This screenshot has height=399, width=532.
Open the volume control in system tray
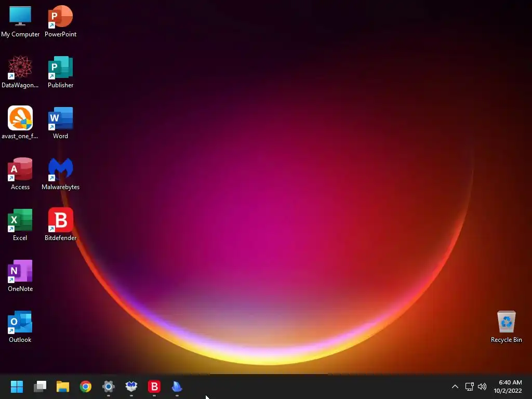[x=482, y=387]
